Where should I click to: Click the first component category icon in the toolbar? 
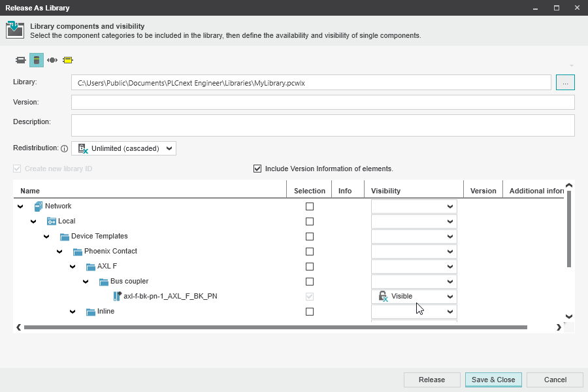pyautogui.click(x=21, y=60)
